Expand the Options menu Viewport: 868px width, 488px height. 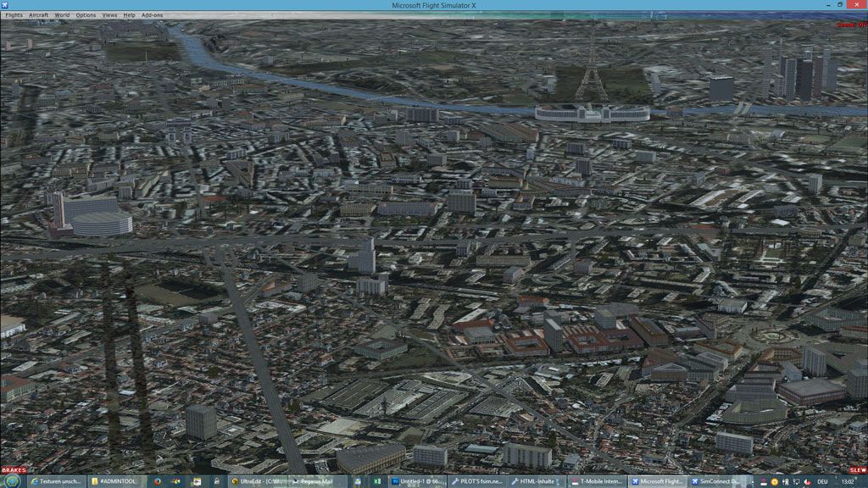click(86, 15)
